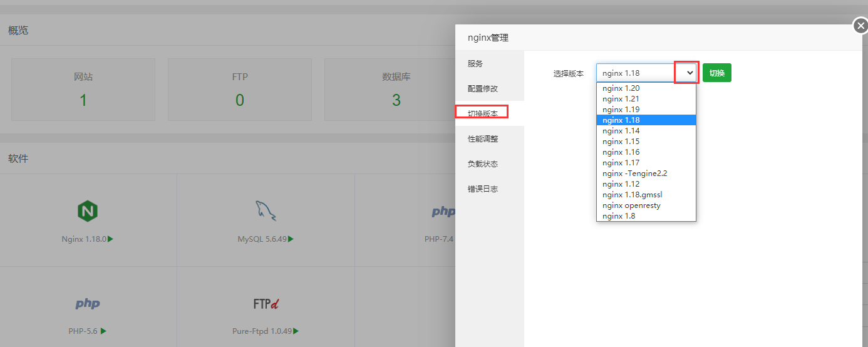Screen dimensions: 868x347
Task: Click the Pure-Ftpd FTPd icon
Action: click(x=266, y=304)
